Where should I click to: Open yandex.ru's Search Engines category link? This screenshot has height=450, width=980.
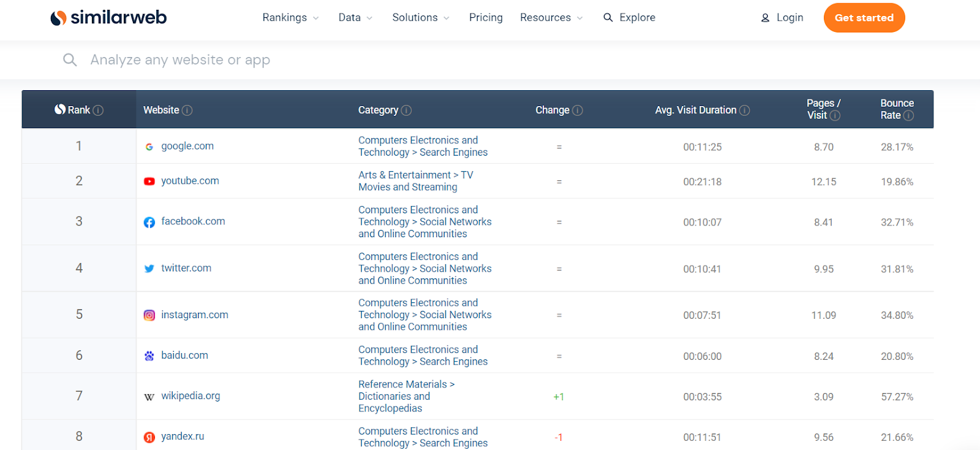pos(423,437)
